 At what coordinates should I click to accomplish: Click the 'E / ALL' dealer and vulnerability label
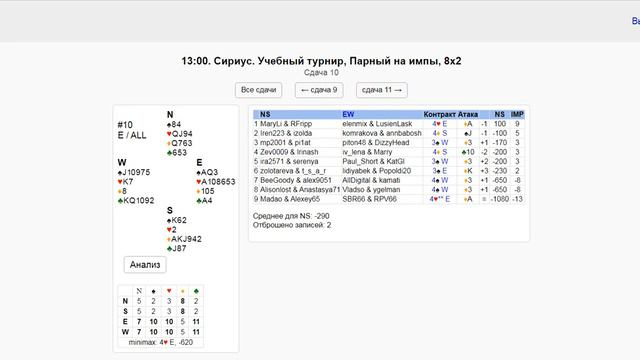pos(132,136)
